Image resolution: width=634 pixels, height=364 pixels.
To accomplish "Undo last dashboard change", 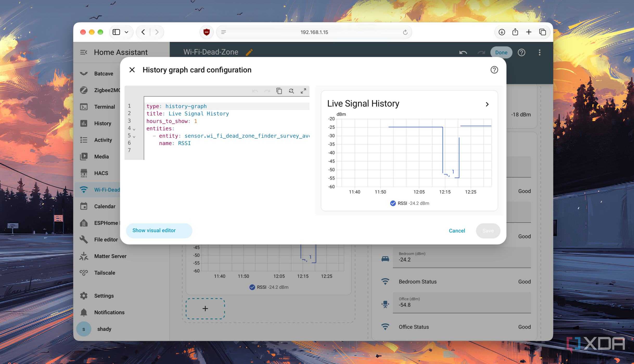I will [463, 52].
